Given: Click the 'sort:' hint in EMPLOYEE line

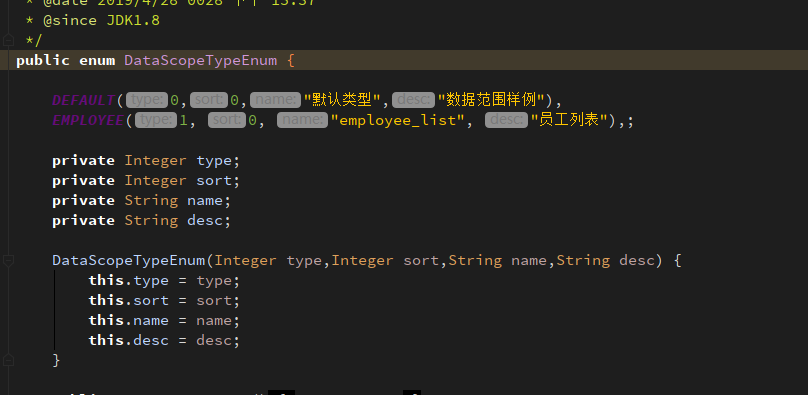Looking at the screenshot, I should click(227, 121).
